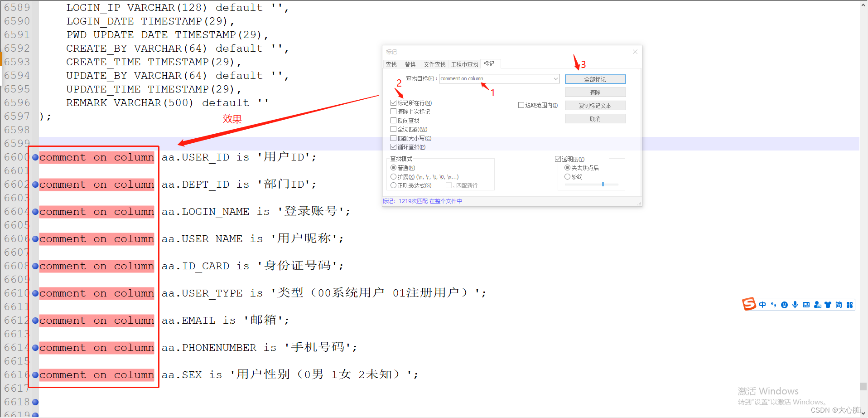Close the 标记 dialog
This screenshot has width=868, height=418.
pos(635,52)
